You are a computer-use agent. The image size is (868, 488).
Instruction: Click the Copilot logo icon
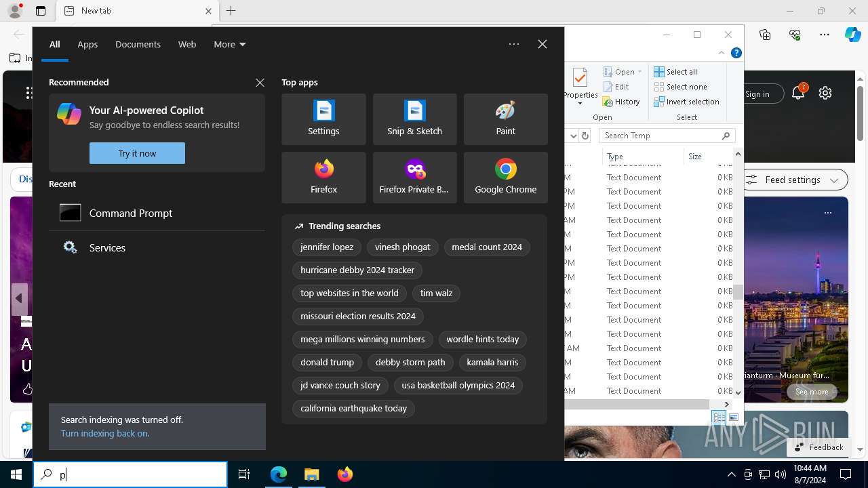(69, 114)
